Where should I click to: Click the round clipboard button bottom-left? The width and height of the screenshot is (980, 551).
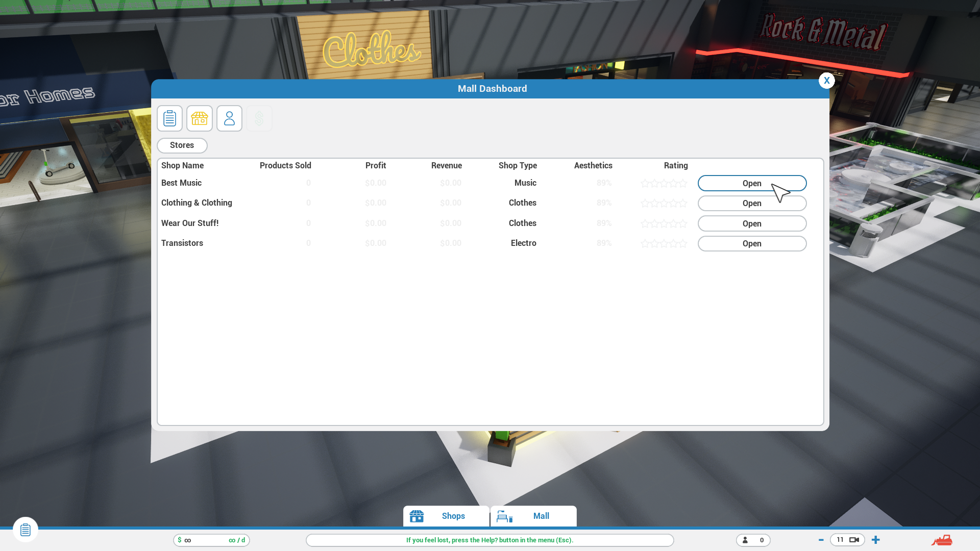tap(26, 530)
